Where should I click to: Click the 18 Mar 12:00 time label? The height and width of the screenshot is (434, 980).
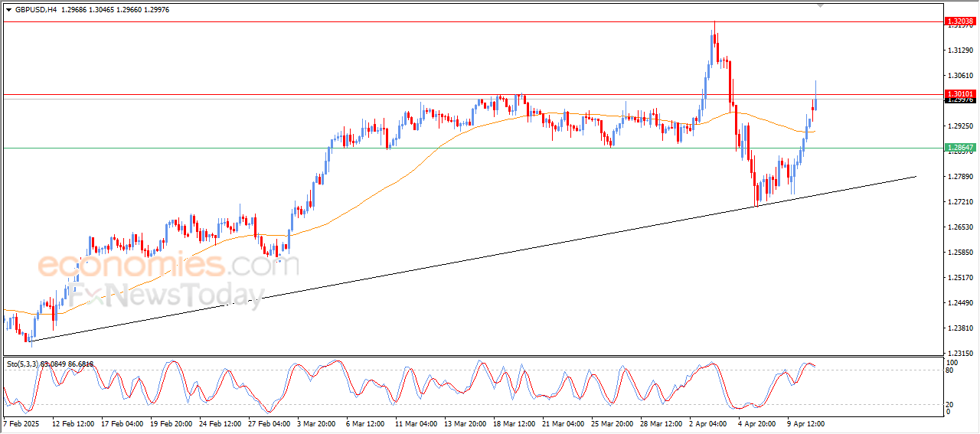(x=514, y=423)
